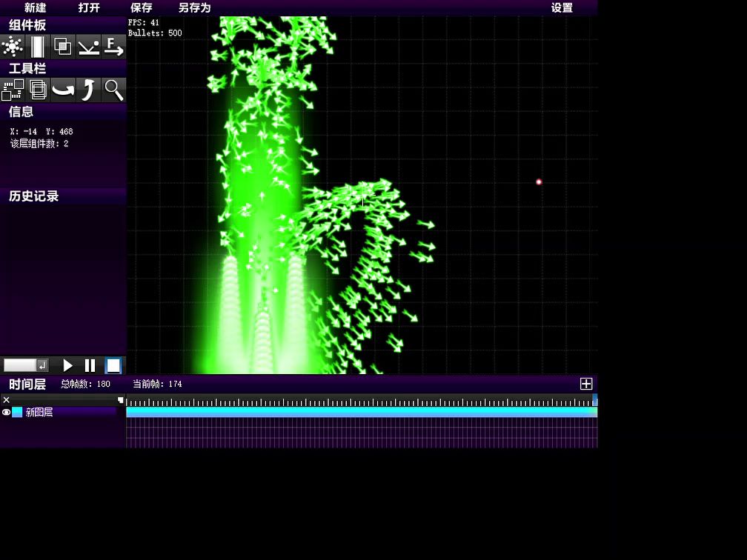Activate the magnifier zoom tool
747x560 pixels.
click(113, 90)
